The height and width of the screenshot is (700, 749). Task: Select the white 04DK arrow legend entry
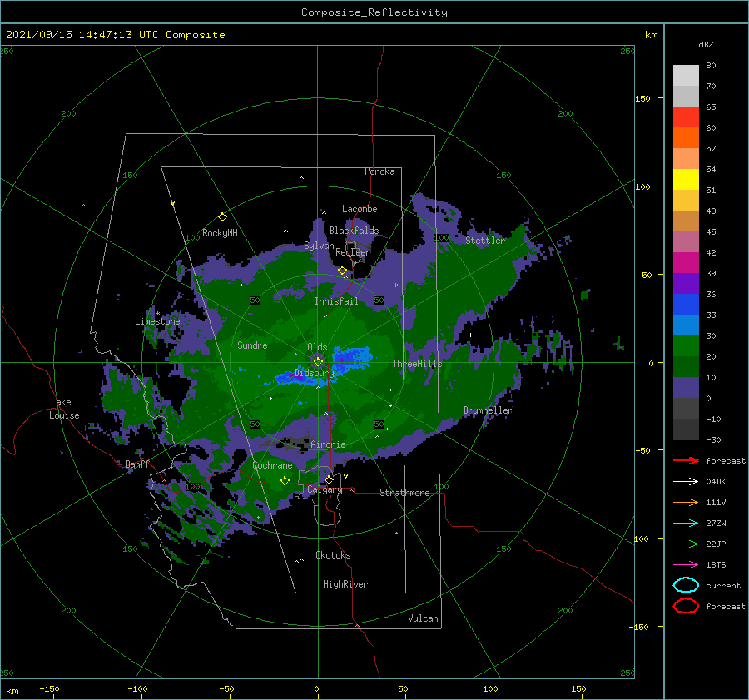point(686,481)
